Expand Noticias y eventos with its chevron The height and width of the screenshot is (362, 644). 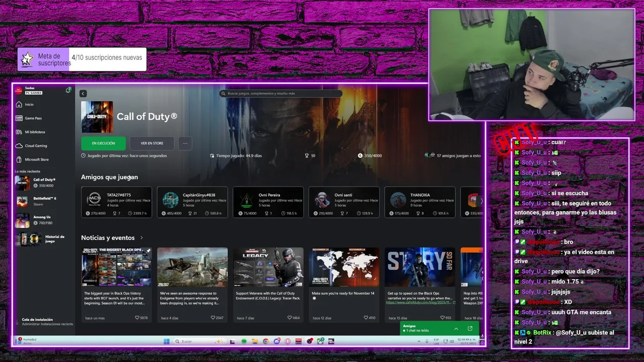(x=142, y=238)
